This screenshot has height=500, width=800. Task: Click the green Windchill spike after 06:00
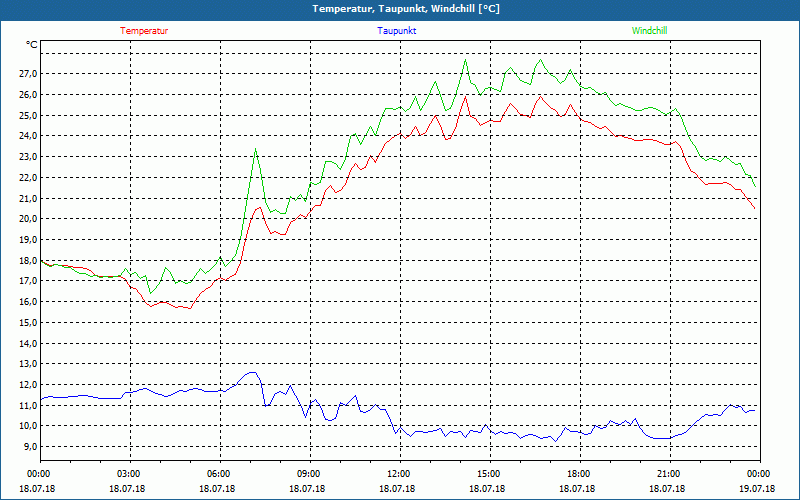(x=256, y=149)
